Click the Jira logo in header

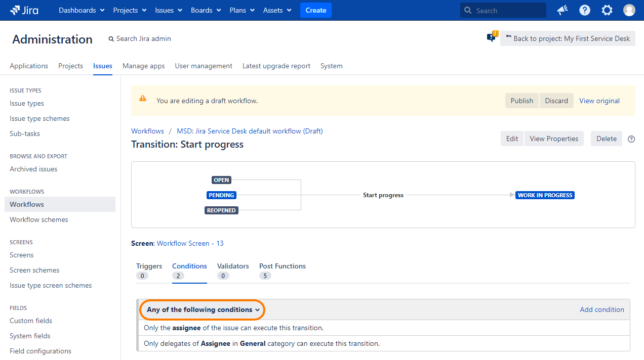[x=24, y=10]
